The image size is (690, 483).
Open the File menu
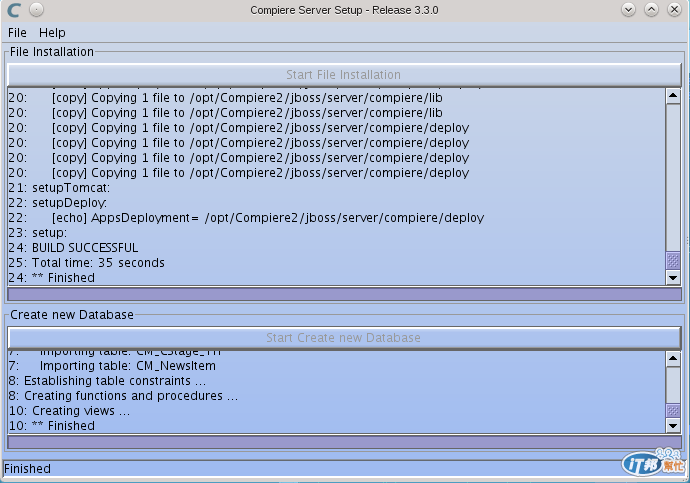click(x=17, y=33)
